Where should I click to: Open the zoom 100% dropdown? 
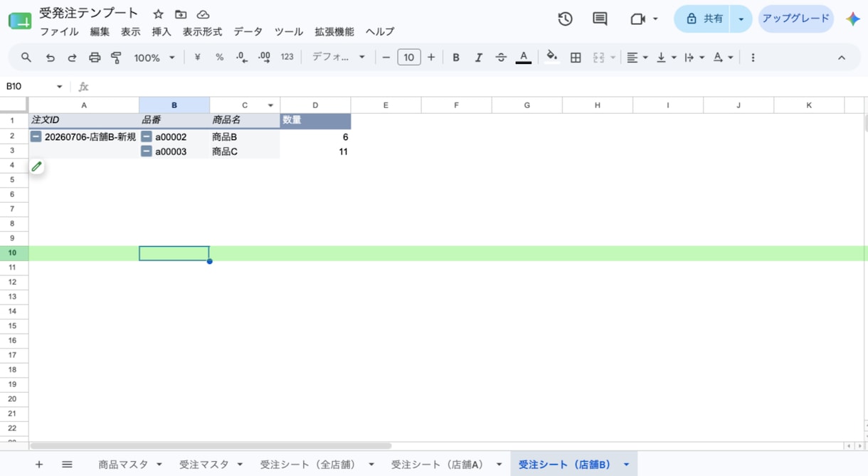[154, 58]
